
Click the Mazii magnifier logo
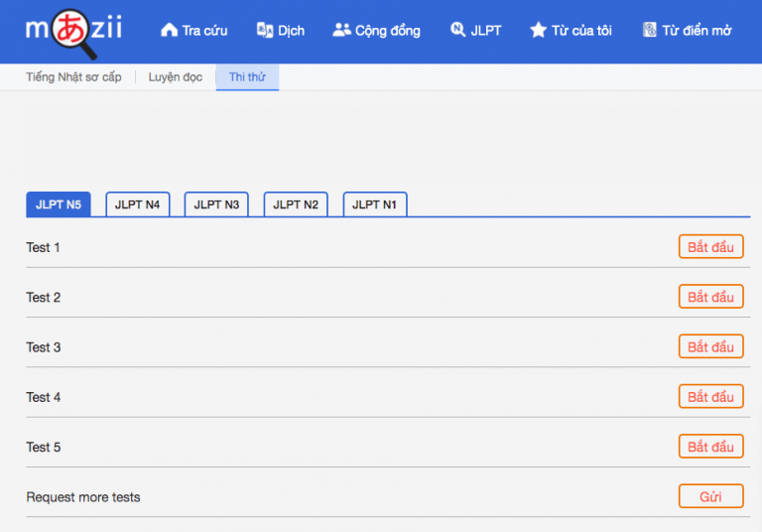(x=74, y=31)
